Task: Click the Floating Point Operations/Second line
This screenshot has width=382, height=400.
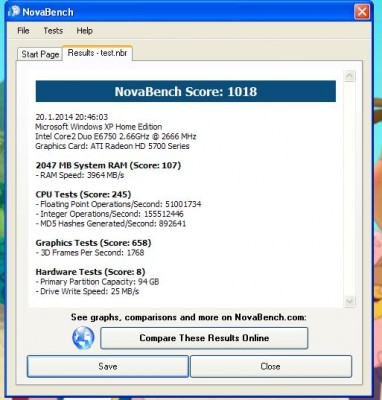Action: [x=118, y=204]
